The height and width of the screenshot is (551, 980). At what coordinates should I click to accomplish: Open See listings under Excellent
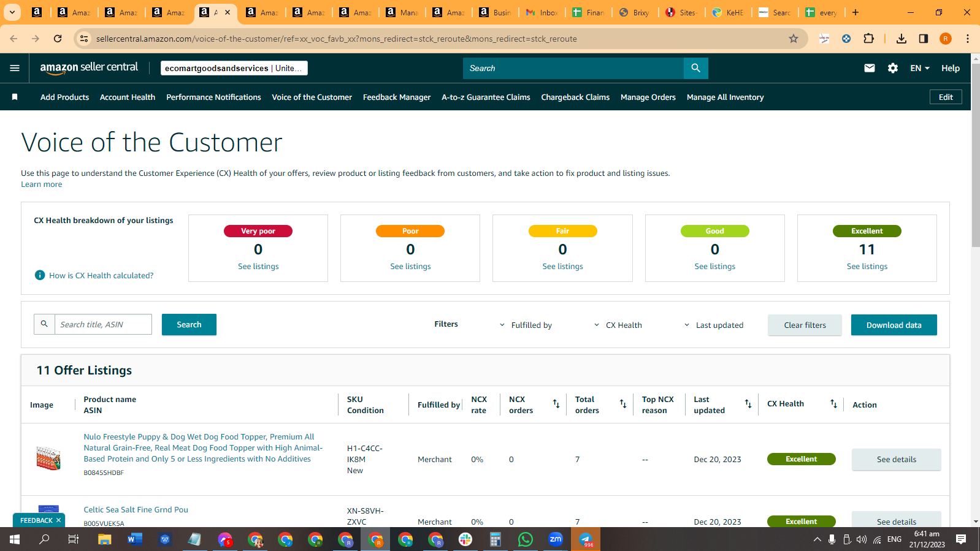[x=867, y=266]
